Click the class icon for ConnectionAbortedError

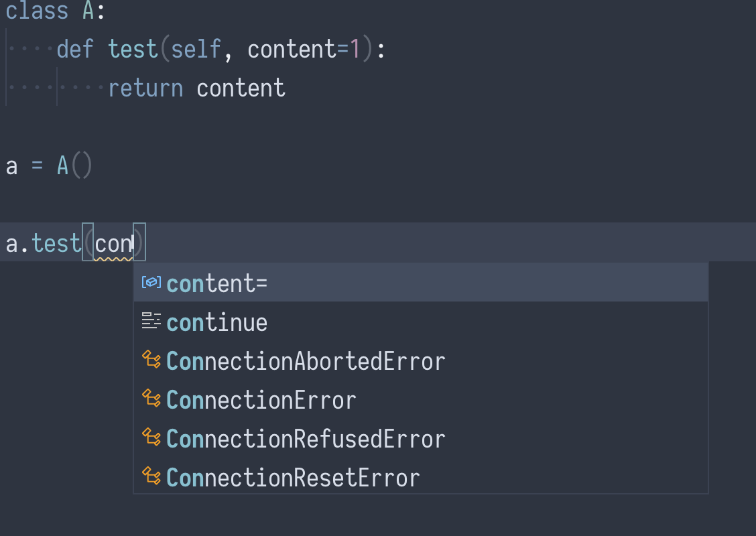click(151, 360)
